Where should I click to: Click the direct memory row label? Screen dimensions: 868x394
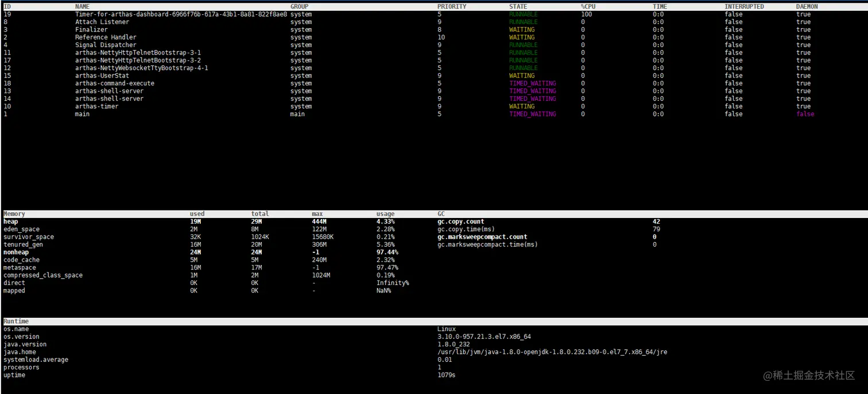(14, 283)
